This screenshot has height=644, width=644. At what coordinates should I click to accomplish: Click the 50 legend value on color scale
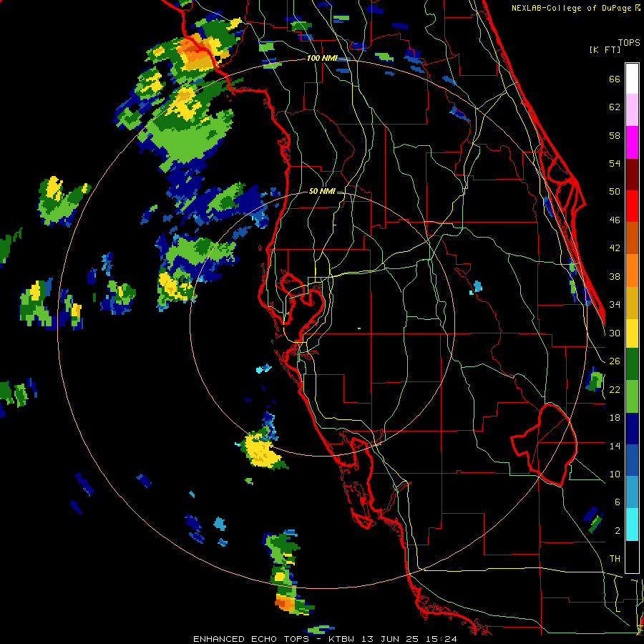pyautogui.click(x=615, y=192)
